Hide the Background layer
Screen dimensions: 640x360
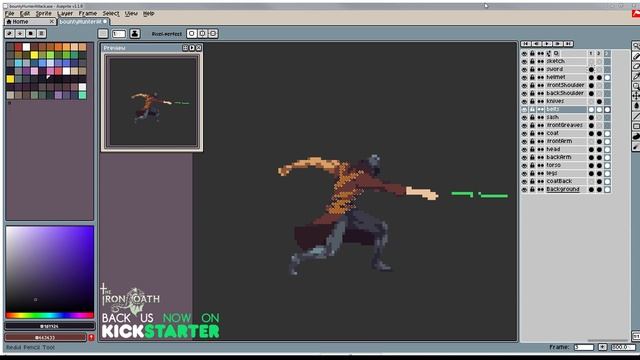524,189
